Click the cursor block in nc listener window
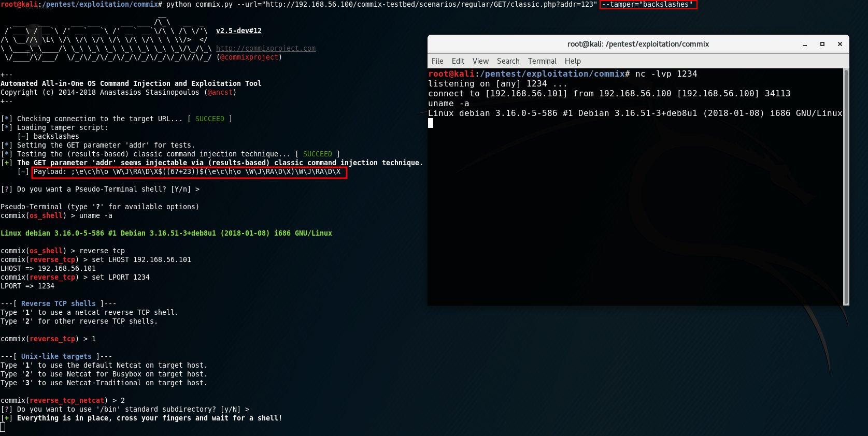The image size is (868, 436). pyautogui.click(x=431, y=123)
